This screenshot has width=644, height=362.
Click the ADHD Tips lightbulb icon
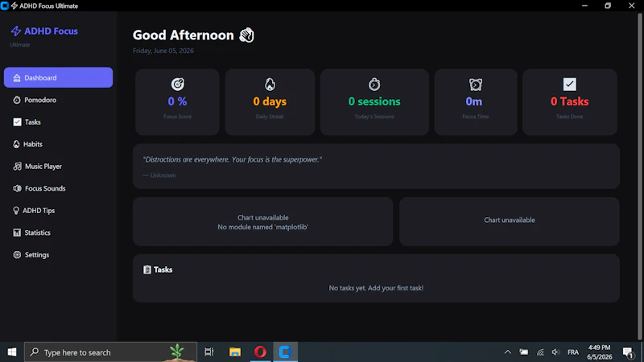(x=15, y=211)
